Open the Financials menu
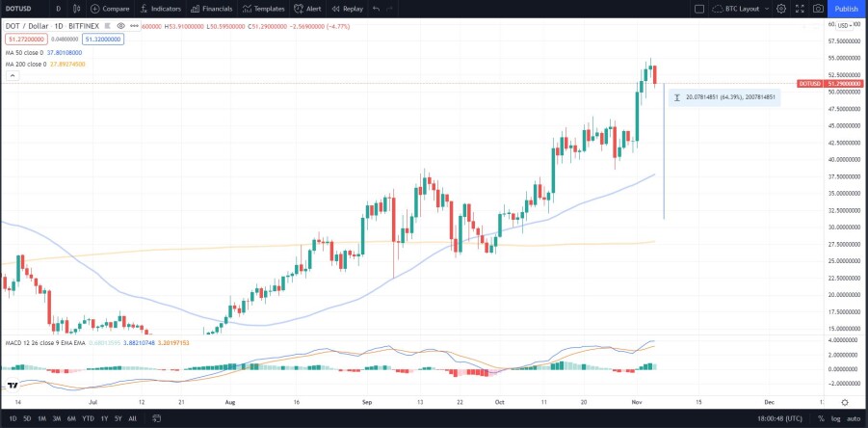Viewport: 868px width, 428px height. point(212,9)
